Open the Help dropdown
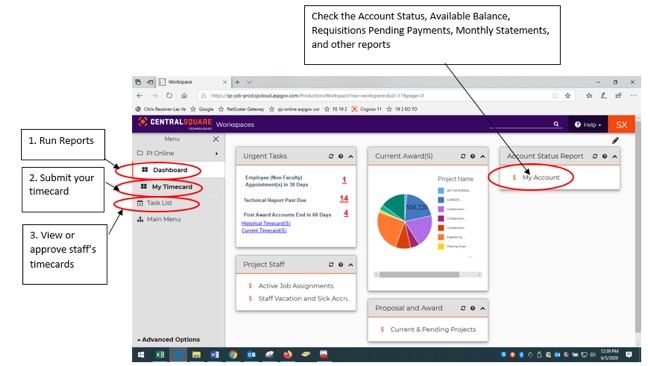The height and width of the screenshot is (366, 648). click(587, 124)
